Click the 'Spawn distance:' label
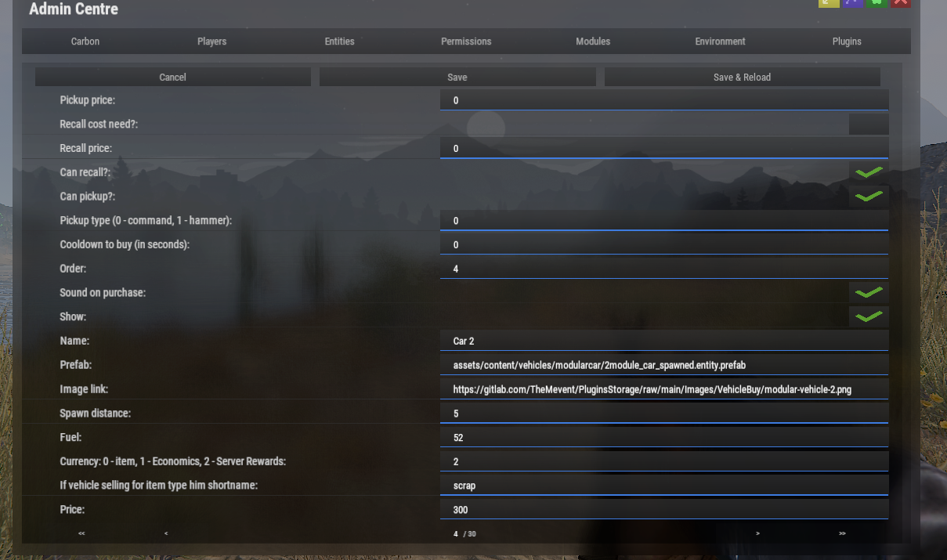Image resolution: width=947 pixels, height=560 pixels. pyautogui.click(x=96, y=414)
